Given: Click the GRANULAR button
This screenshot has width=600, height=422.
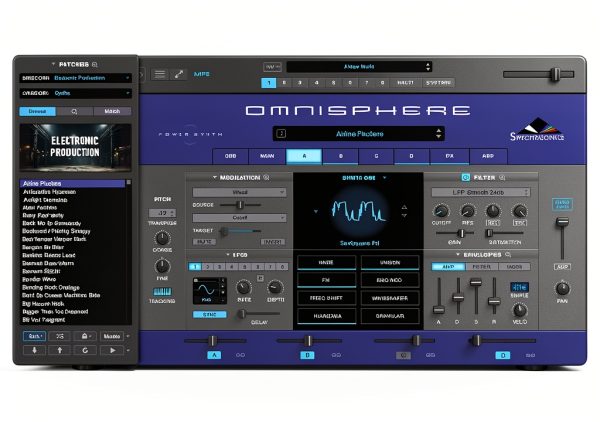Looking at the screenshot, I should pyautogui.click(x=390, y=316).
